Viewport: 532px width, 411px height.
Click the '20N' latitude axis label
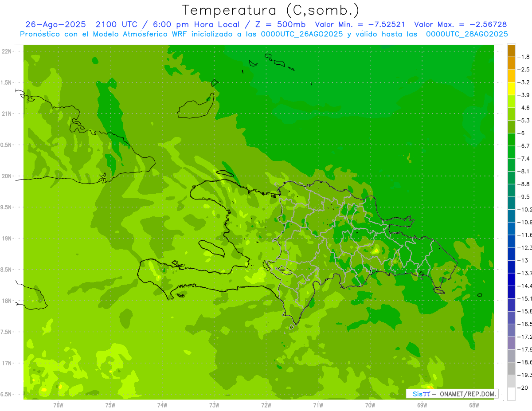tap(7, 176)
